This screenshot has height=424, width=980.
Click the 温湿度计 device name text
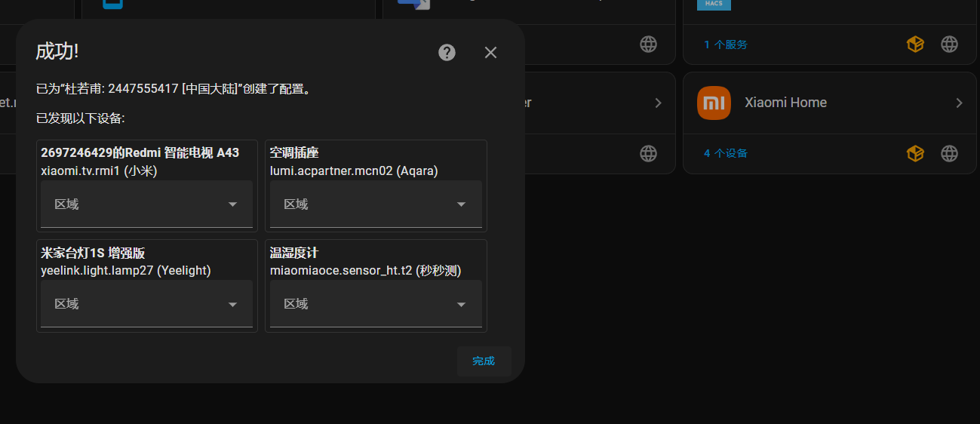pos(294,253)
